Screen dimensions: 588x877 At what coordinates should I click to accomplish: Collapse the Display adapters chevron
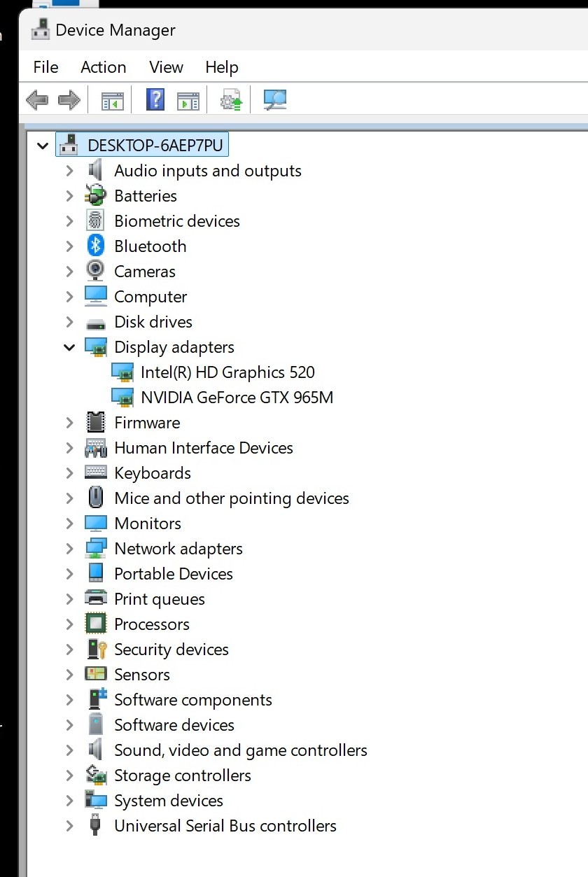tap(69, 347)
